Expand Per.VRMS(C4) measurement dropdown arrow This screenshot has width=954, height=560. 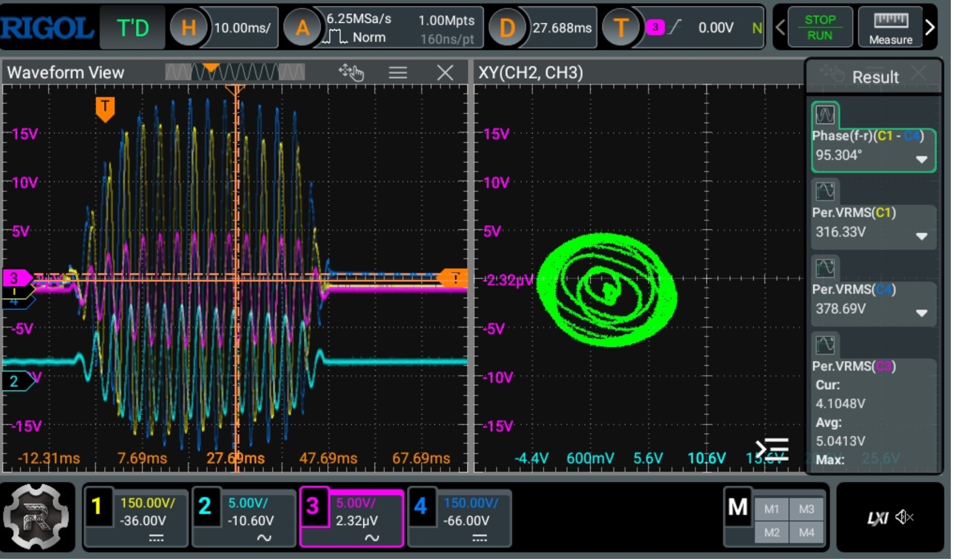[x=922, y=313]
